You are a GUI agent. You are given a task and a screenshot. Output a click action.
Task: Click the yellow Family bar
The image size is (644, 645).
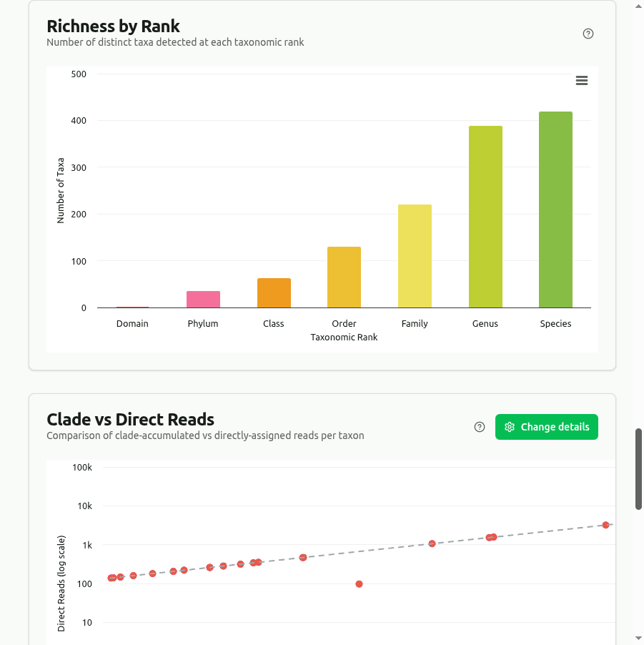tap(415, 256)
